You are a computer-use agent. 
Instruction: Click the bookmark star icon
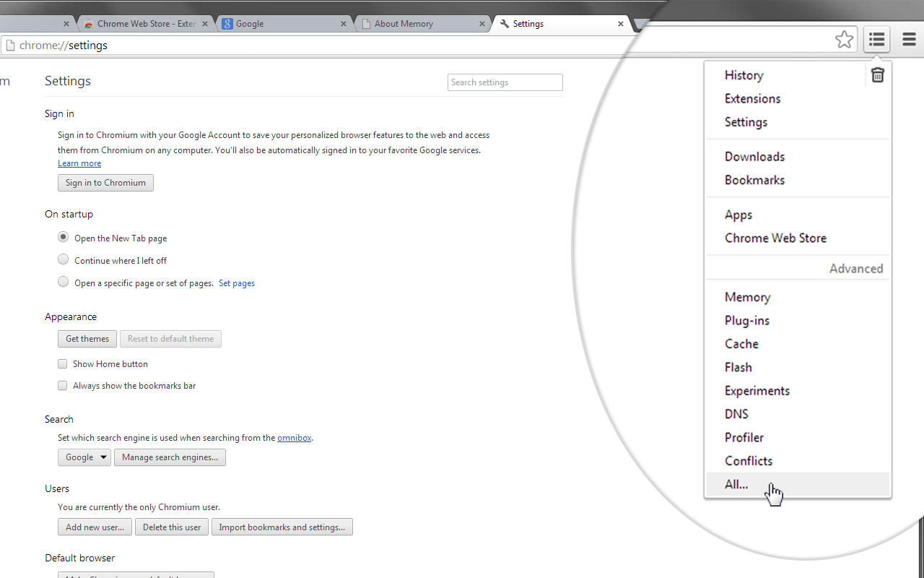coord(844,40)
